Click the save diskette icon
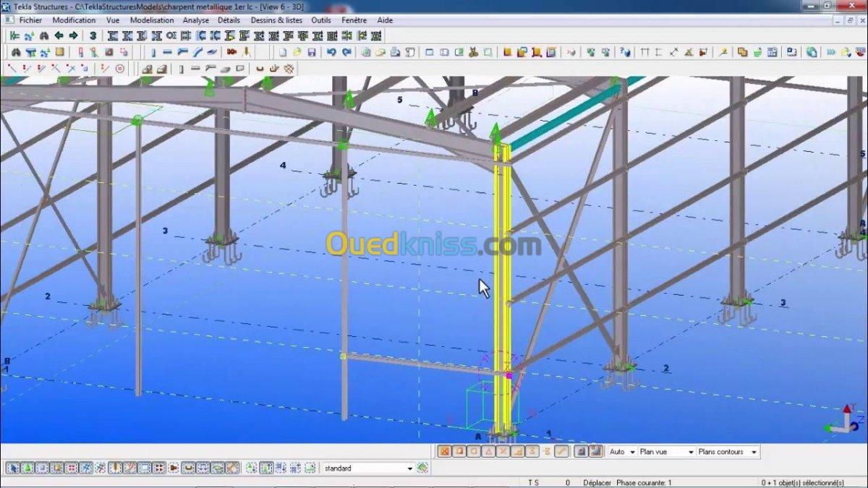Viewport: 868px width, 488px height. pyautogui.click(x=312, y=52)
